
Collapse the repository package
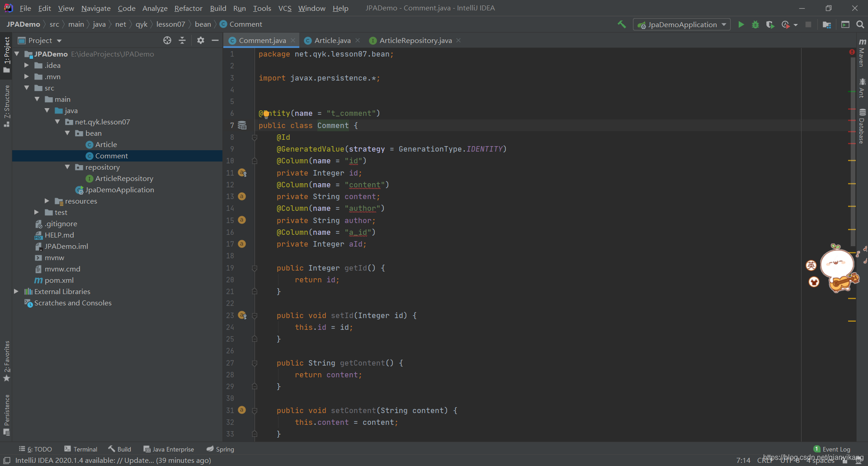67,167
